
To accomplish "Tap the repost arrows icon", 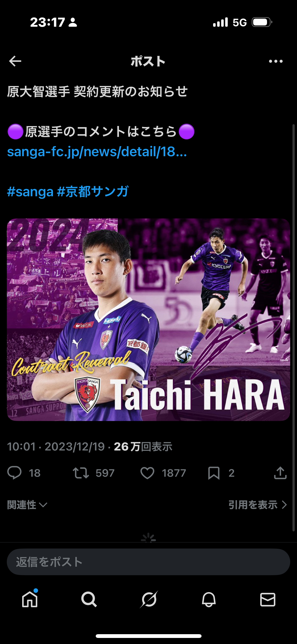I will tap(81, 473).
